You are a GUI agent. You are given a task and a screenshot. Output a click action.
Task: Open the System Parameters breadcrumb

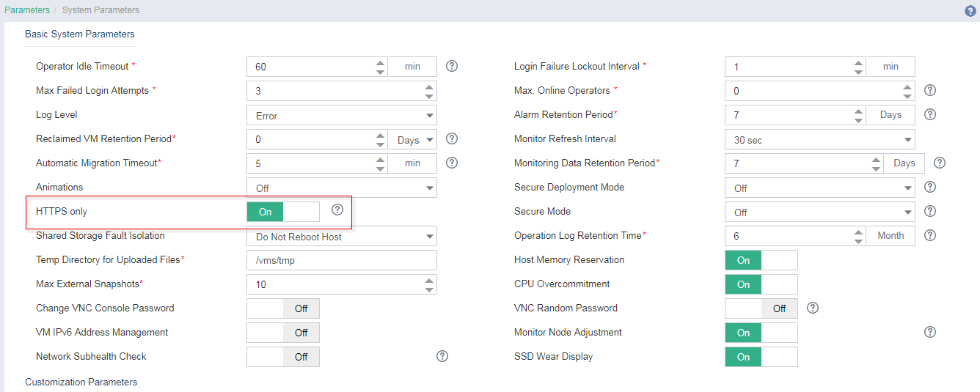(100, 10)
